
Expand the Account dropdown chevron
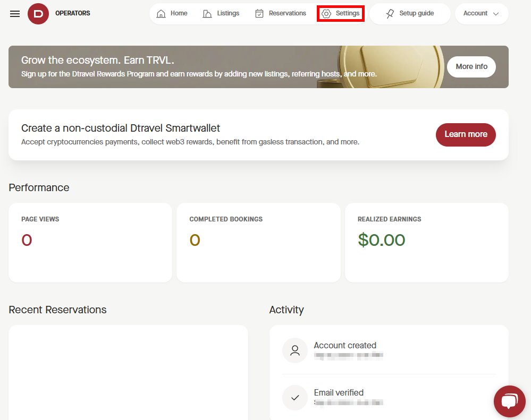coord(496,14)
